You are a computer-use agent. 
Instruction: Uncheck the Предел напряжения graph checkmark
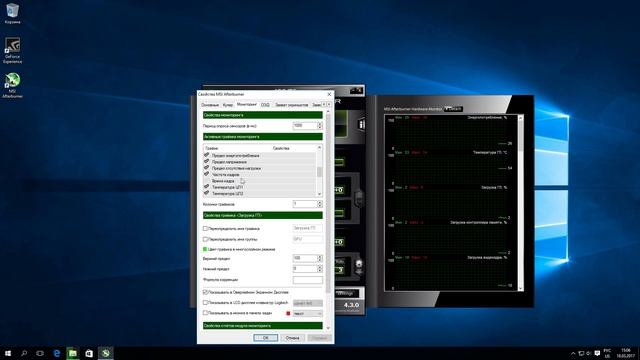pos(207,162)
